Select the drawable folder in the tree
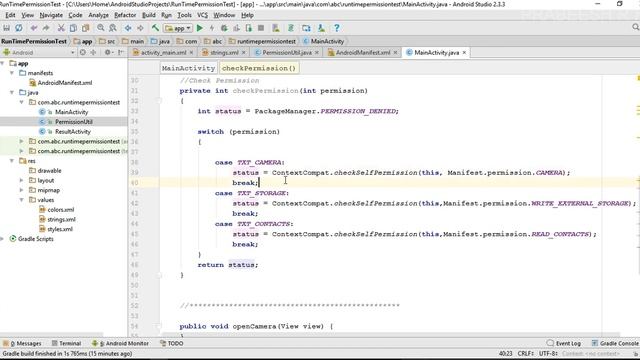Screen dimensions: 640x360 pyautogui.click(x=49, y=171)
